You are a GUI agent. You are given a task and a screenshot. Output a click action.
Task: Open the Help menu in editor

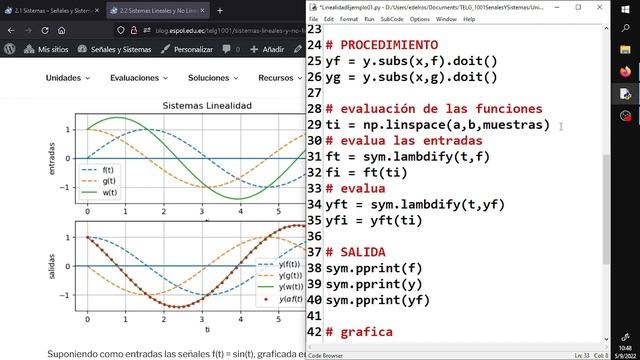(469, 19)
